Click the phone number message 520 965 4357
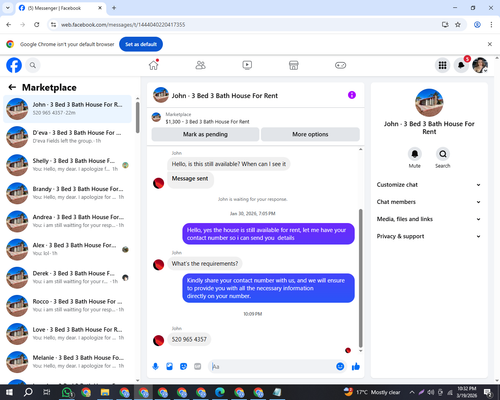Screen dimensions: 500x400 pyautogui.click(x=189, y=339)
